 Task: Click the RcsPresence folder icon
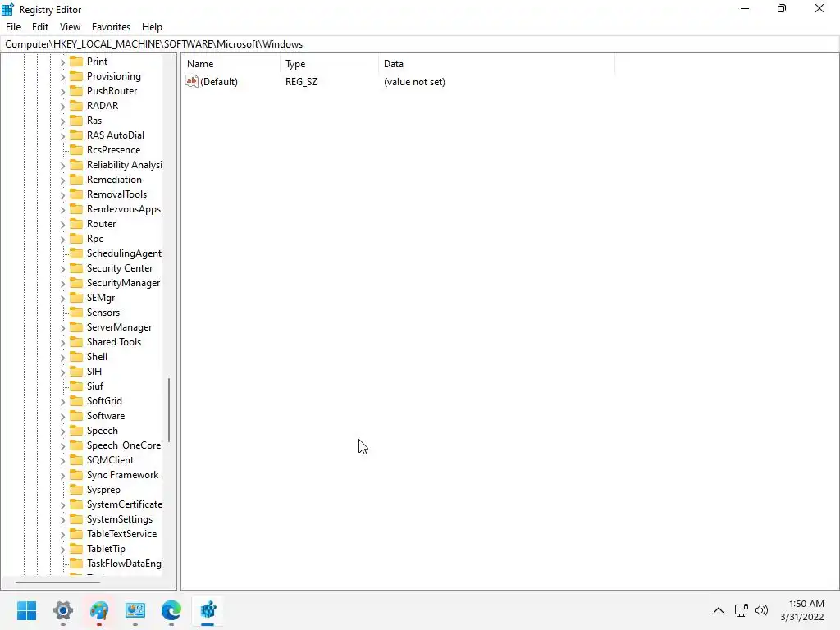point(76,150)
